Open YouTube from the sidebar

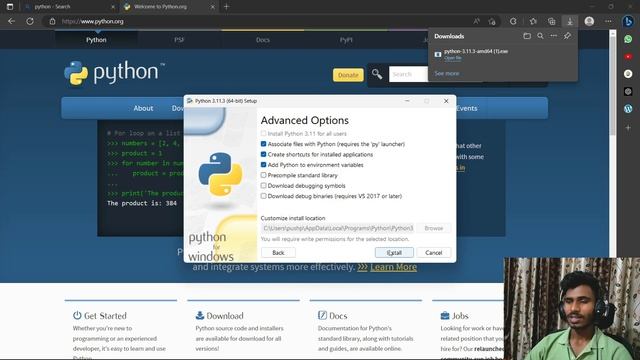click(628, 57)
